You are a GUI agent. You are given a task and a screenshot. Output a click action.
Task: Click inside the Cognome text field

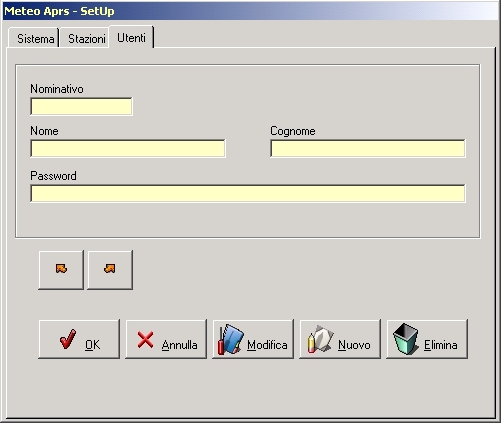(368, 148)
